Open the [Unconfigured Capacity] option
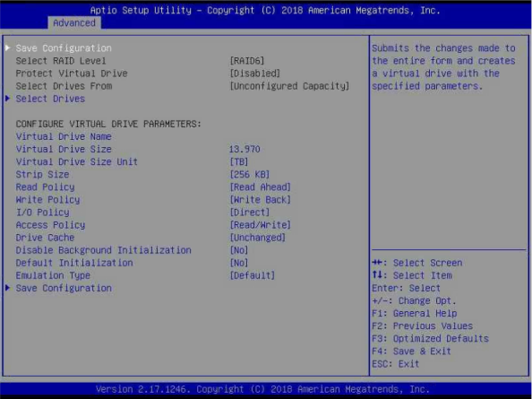 pos(289,86)
